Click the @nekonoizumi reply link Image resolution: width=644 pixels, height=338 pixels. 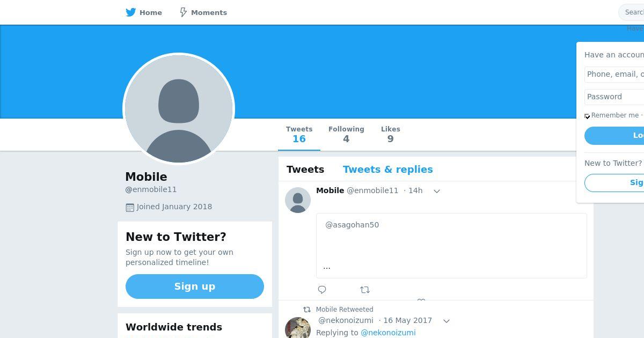pos(388,333)
